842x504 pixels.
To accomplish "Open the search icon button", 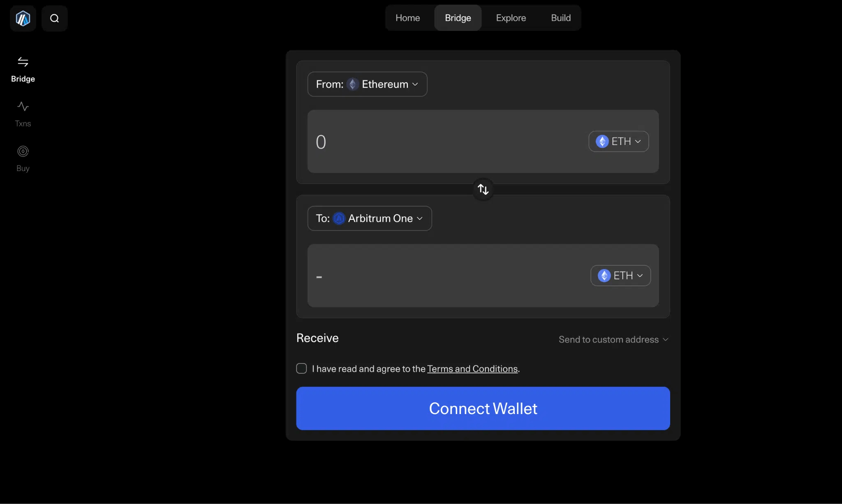I will [55, 18].
